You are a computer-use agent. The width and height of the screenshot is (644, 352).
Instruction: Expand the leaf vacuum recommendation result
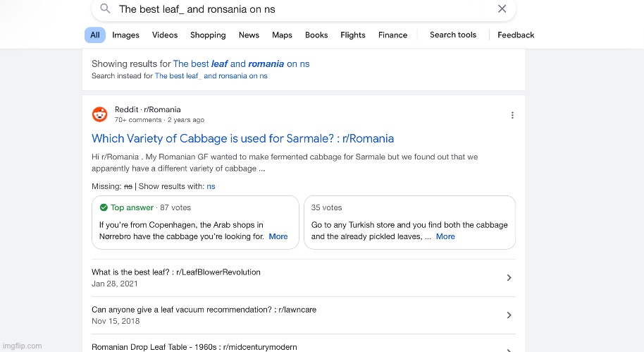pos(509,315)
